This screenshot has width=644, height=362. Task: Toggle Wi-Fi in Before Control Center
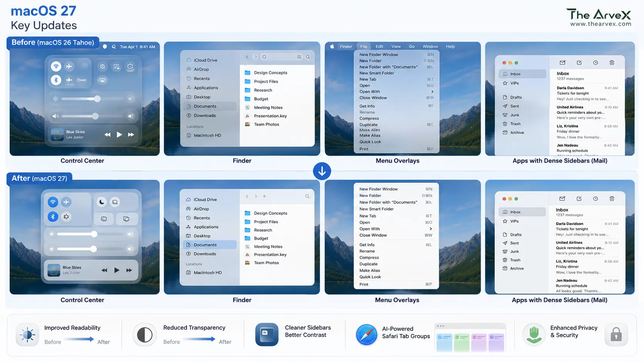[x=56, y=67]
